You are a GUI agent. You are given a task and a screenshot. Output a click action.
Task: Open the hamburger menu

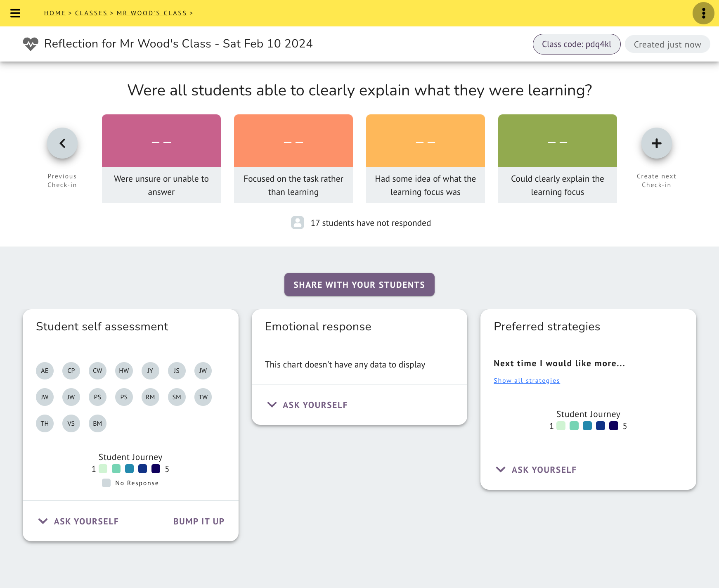15,13
